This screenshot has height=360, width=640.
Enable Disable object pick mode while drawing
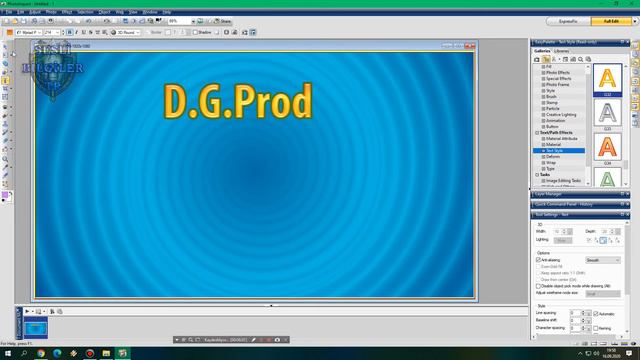pos(538,286)
